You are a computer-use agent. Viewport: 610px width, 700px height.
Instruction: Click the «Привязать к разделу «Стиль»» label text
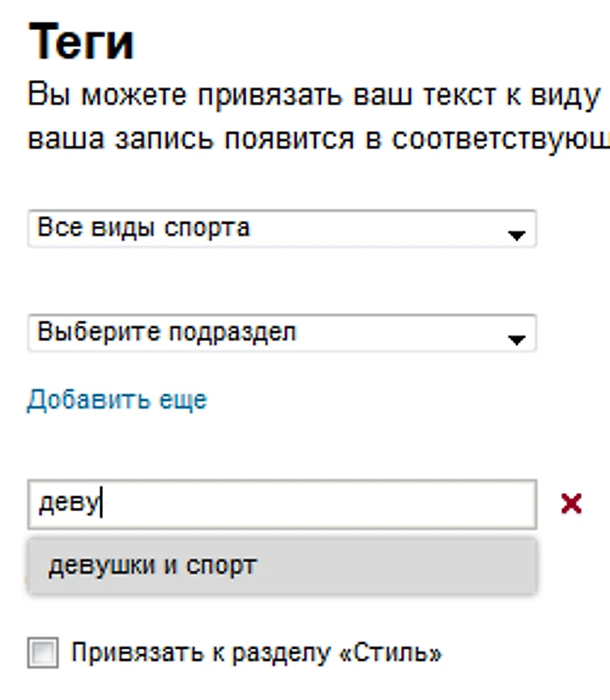256,652
